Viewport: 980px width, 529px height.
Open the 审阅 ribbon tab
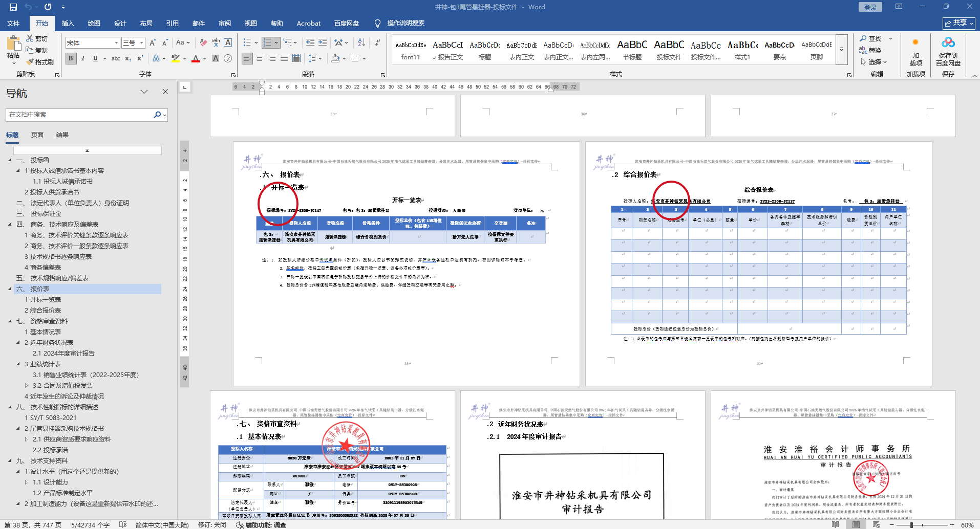tap(225, 24)
